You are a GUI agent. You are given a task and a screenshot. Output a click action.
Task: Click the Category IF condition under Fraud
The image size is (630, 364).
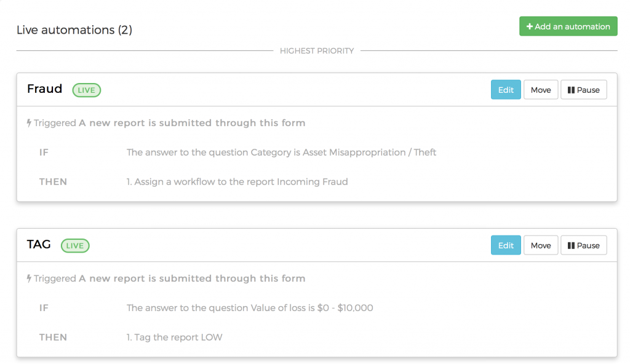pos(281,152)
